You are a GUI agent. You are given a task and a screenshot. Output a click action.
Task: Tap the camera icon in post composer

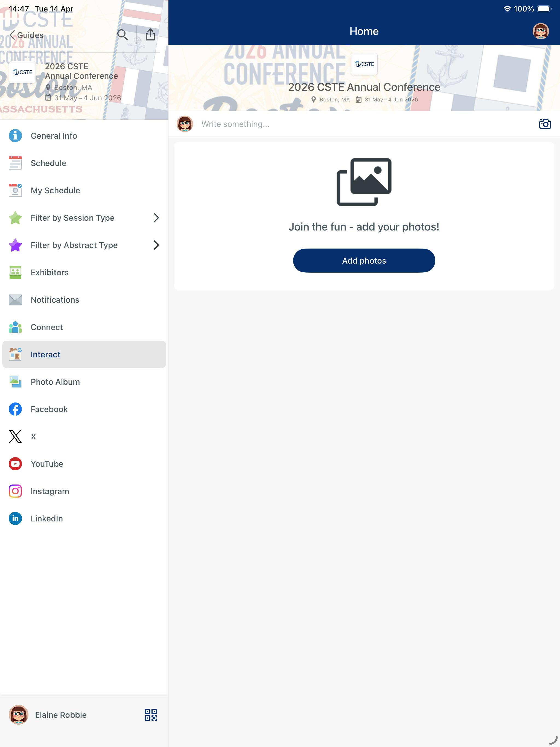coord(545,124)
